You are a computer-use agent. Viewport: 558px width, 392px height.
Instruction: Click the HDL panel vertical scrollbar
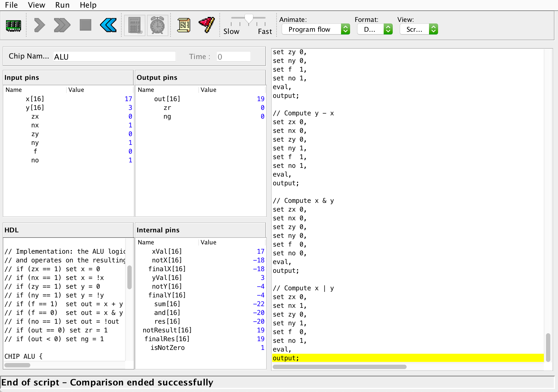[130, 277]
